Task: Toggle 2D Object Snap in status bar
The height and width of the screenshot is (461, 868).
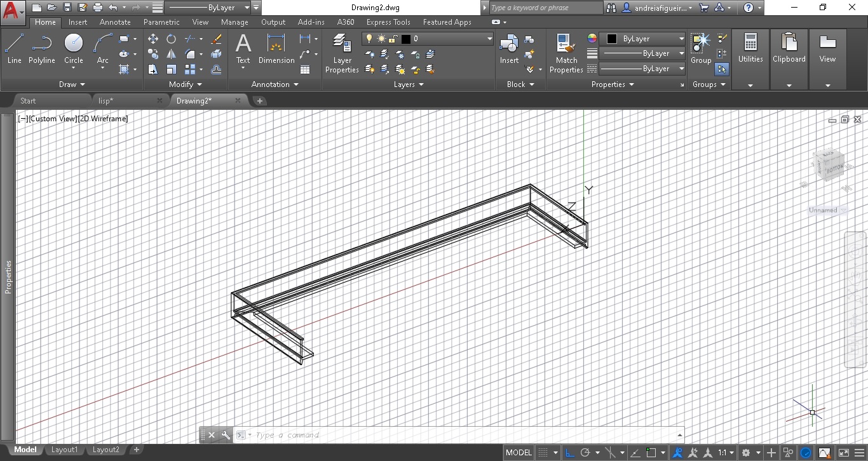Action: coord(651,453)
